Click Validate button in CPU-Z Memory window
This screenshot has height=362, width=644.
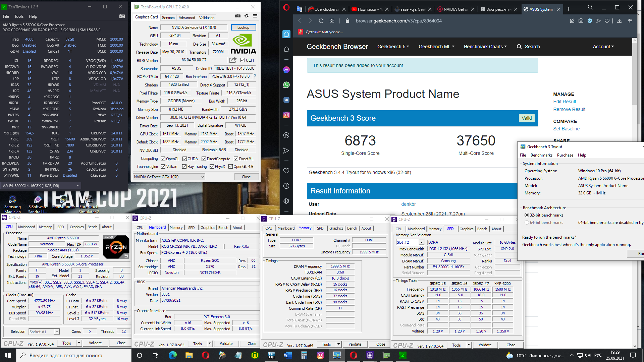pyautogui.click(x=355, y=344)
